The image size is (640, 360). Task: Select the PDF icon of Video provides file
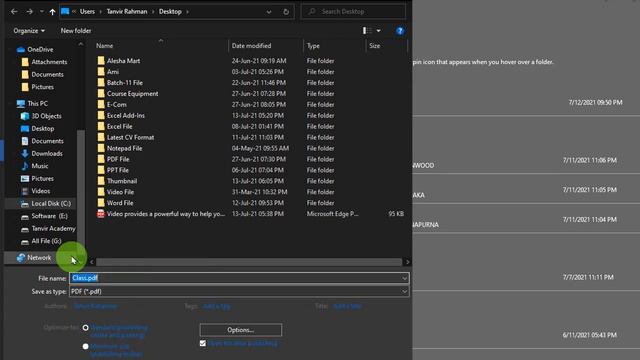pos(101,214)
